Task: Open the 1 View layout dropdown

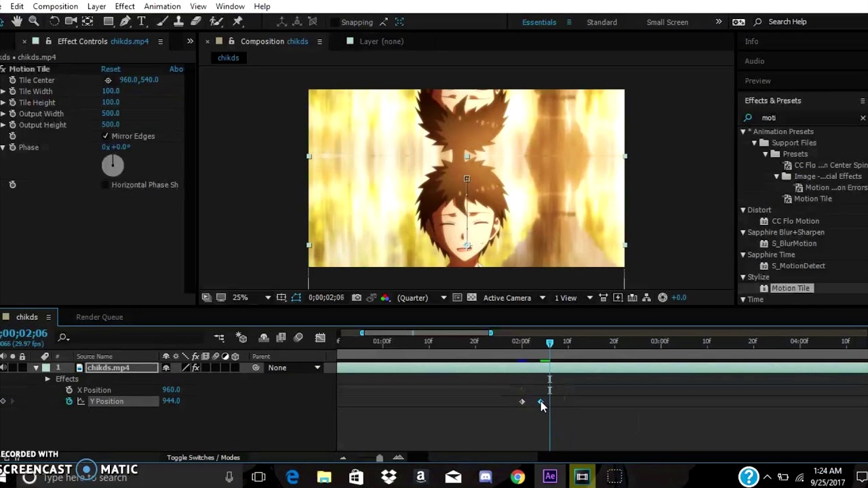Action: (574, 298)
